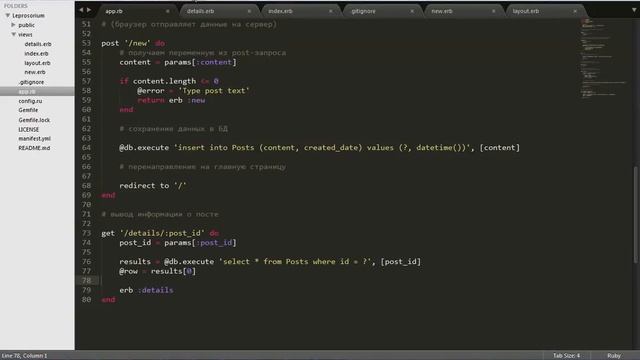Click the "post '/new' do" code line
The width and height of the screenshot is (640, 360).
pyautogui.click(x=133, y=43)
